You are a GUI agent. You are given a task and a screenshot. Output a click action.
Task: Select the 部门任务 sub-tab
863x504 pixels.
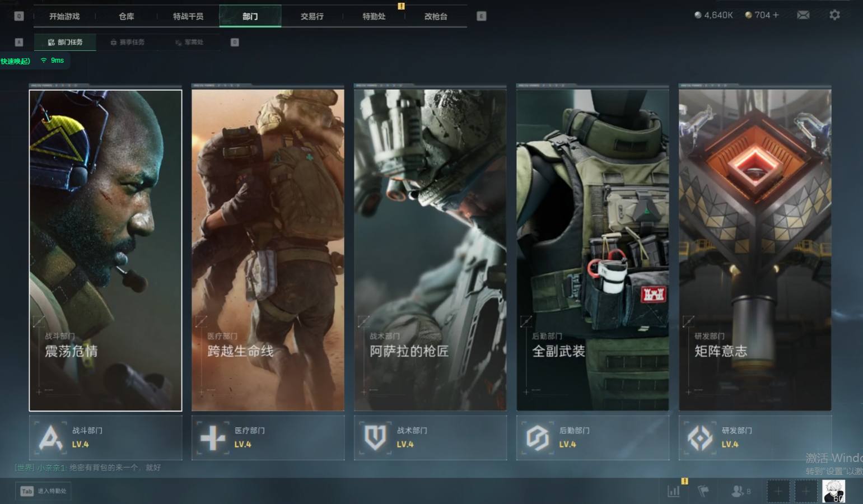[x=65, y=42]
